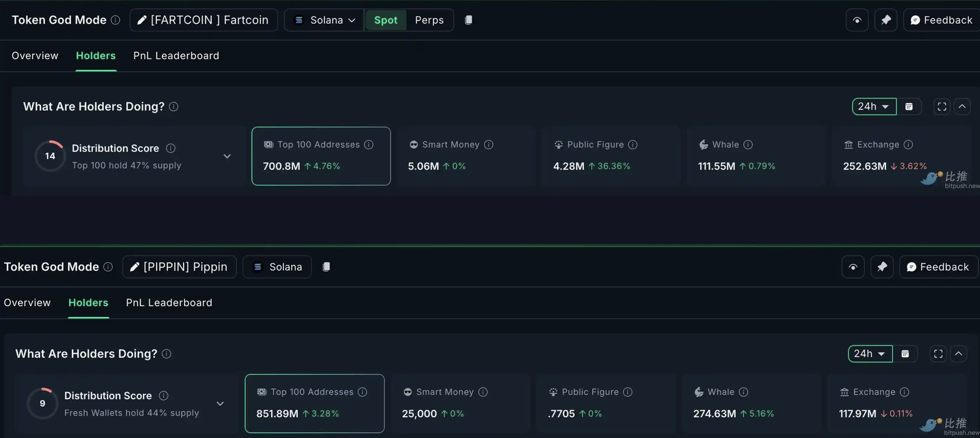Click fullscreen icon in Fartcoin holders panel

(x=942, y=107)
